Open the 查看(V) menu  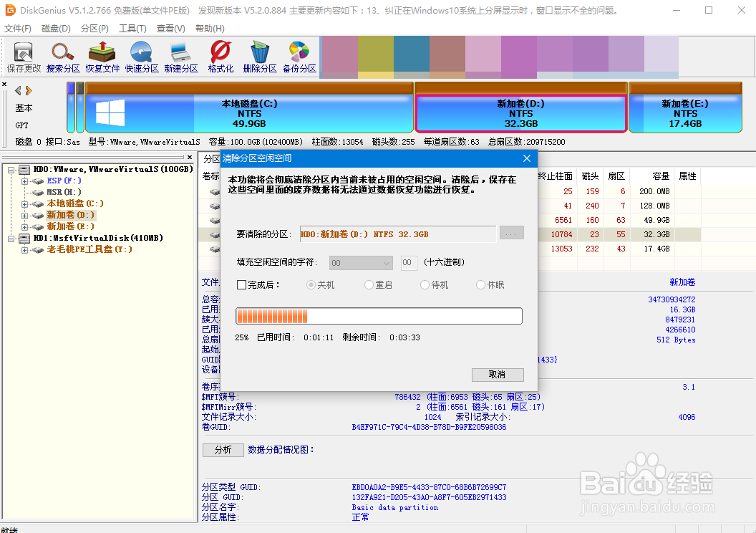coord(170,29)
